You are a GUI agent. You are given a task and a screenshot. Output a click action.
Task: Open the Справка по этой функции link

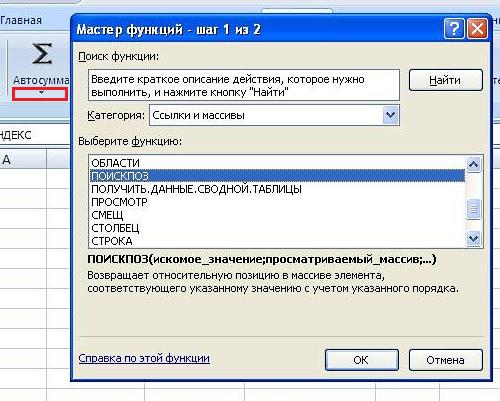pyautogui.click(x=144, y=358)
